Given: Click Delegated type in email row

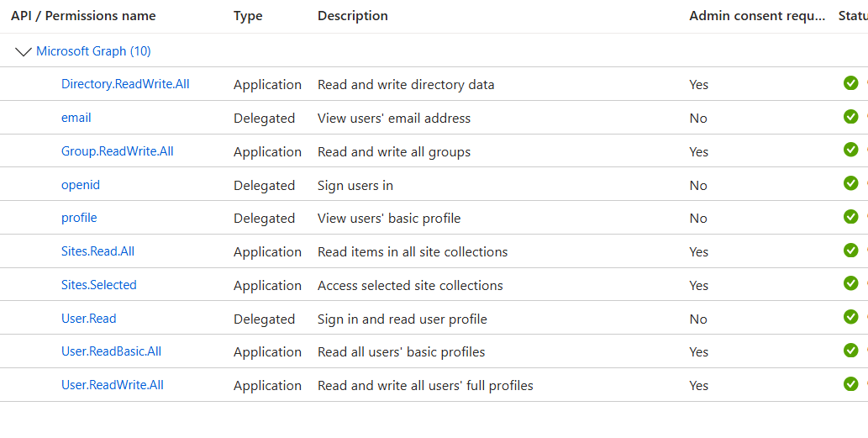Looking at the screenshot, I should point(264,118).
